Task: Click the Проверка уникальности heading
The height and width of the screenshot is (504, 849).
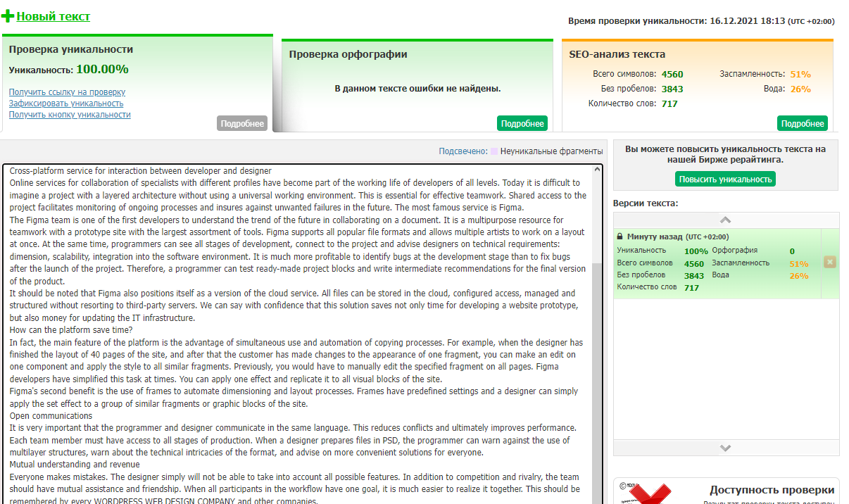Action: click(x=71, y=50)
